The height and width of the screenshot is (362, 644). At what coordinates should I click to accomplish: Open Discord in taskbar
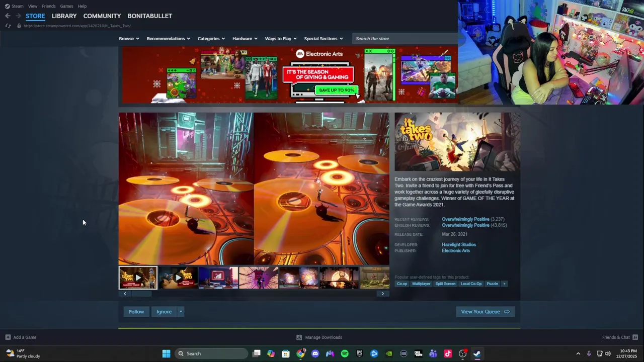[315, 353]
